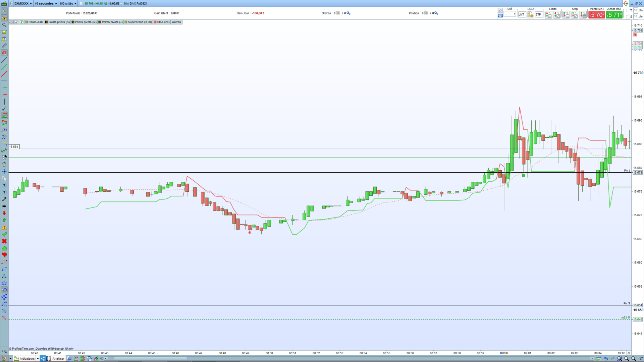Click the thumbs up annotation icon
644x362 pixels.
click(x=4, y=248)
